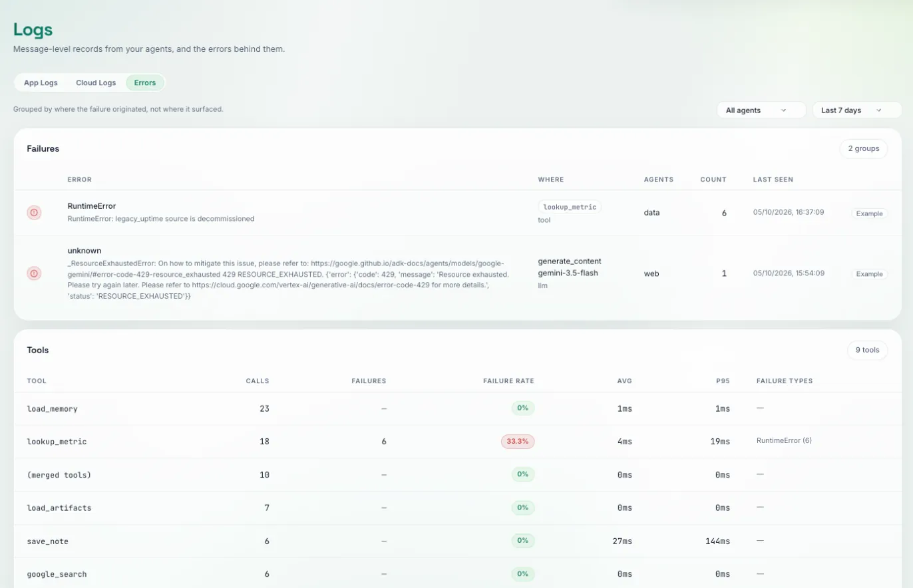Click the save_note tool name
The width and height of the screenshot is (913, 588).
[48, 541]
